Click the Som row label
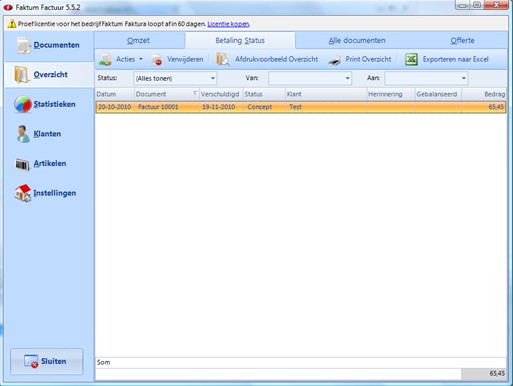Screen dimensions: 513x386 (103, 362)
